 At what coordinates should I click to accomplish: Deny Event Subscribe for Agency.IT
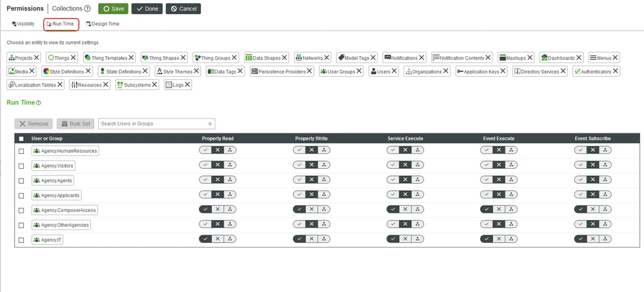click(592, 239)
